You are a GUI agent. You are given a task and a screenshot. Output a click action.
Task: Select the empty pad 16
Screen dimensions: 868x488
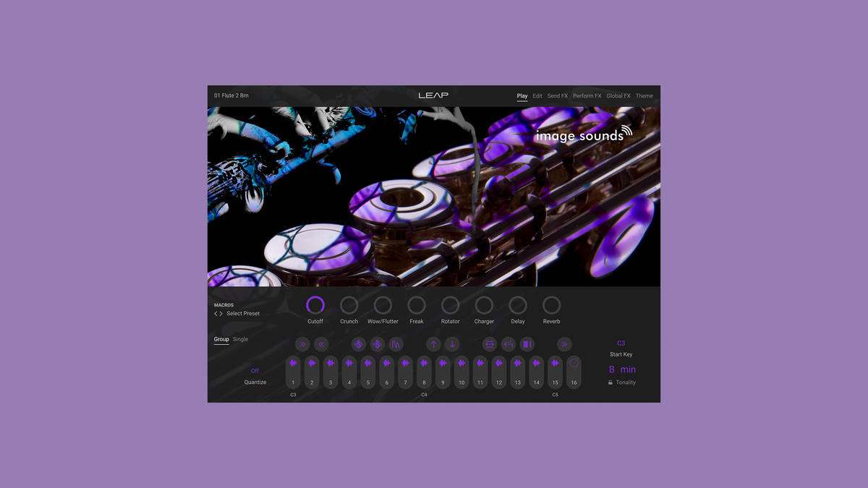click(574, 372)
